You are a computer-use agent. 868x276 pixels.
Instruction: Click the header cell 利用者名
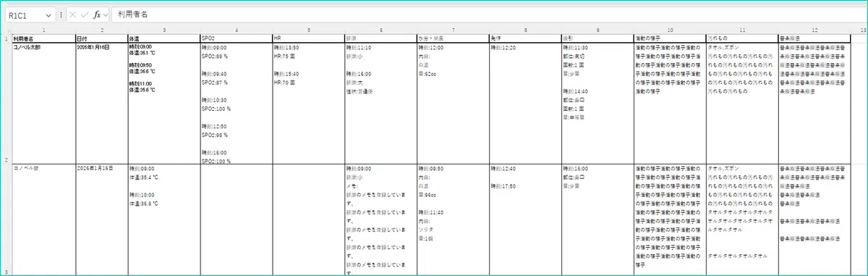tap(43, 38)
